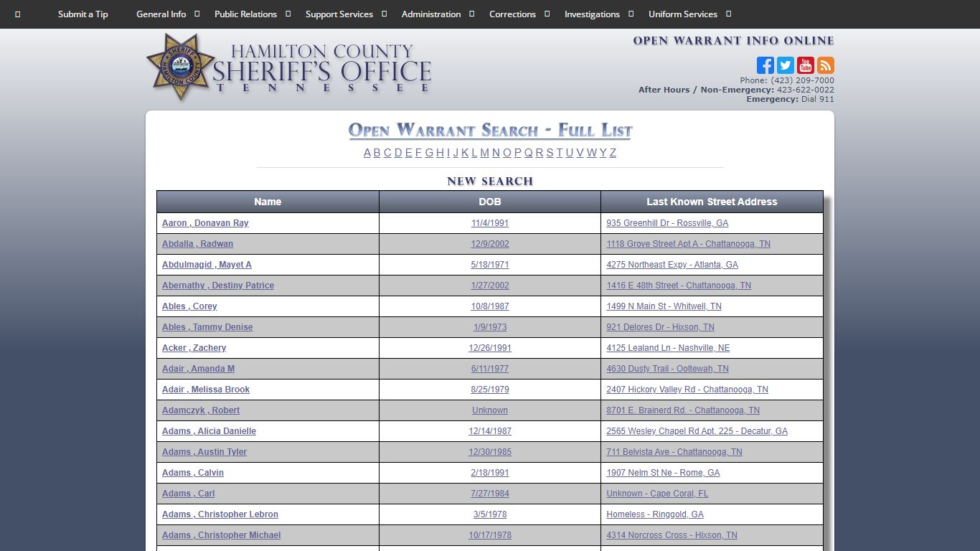Open the Twitter social icon
The height and width of the screenshot is (551, 980).
(x=786, y=65)
